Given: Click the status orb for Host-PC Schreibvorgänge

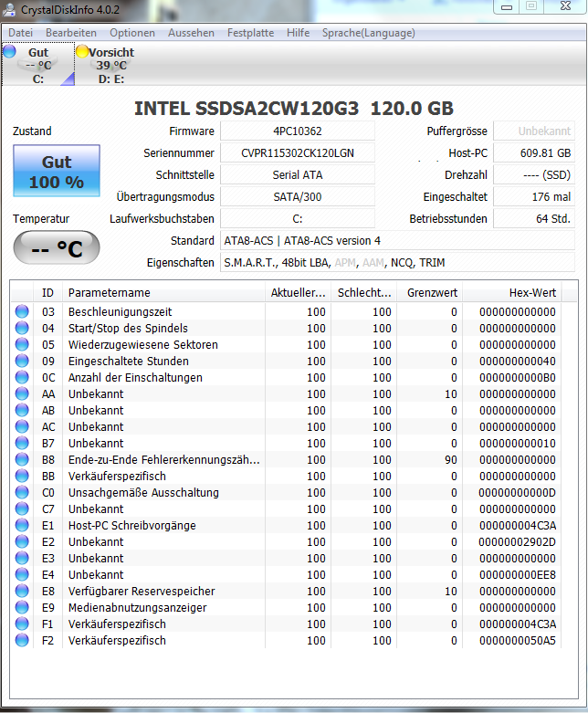Looking at the screenshot, I should click(22, 525).
